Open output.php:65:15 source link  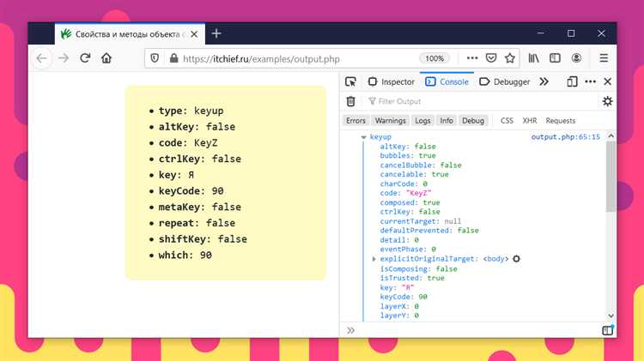pyautogui.click(x=566, y=136)
